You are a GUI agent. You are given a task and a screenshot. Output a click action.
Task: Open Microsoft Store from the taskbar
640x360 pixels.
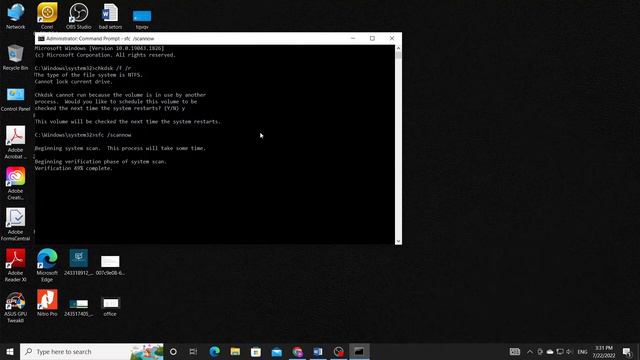[256, 351]
